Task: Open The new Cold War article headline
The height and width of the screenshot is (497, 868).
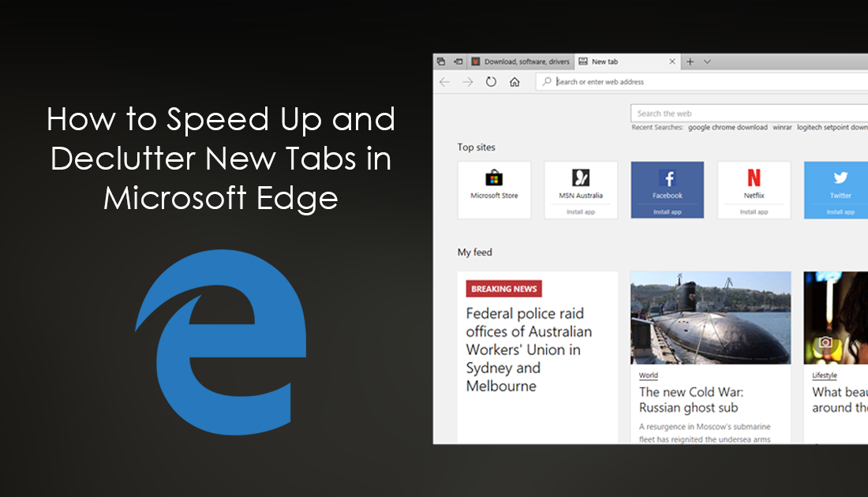Action: click(x=691, y=400)
